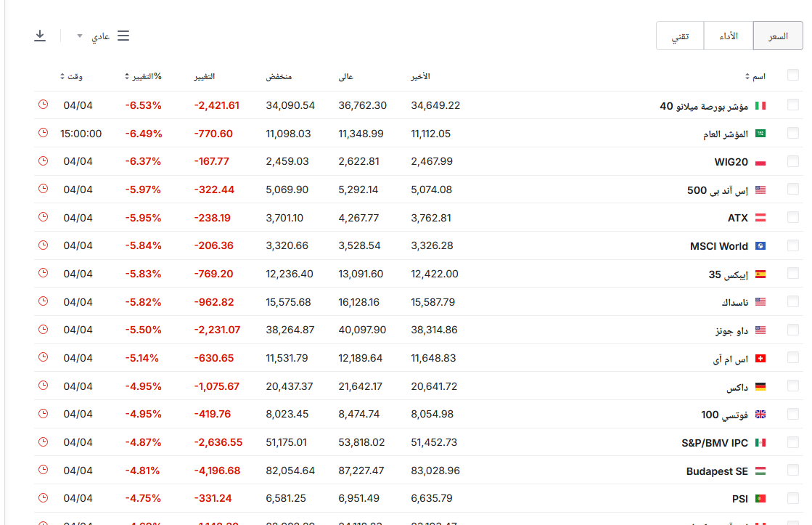
Task: Click the -6.53% change value
Action: point(144,105)
